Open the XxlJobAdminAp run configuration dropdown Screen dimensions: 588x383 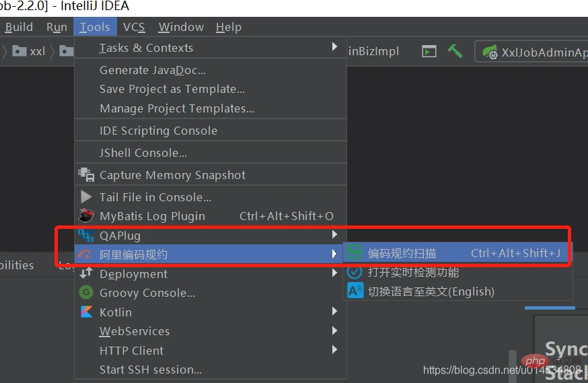pyautogui.click(x=531, y=52)
